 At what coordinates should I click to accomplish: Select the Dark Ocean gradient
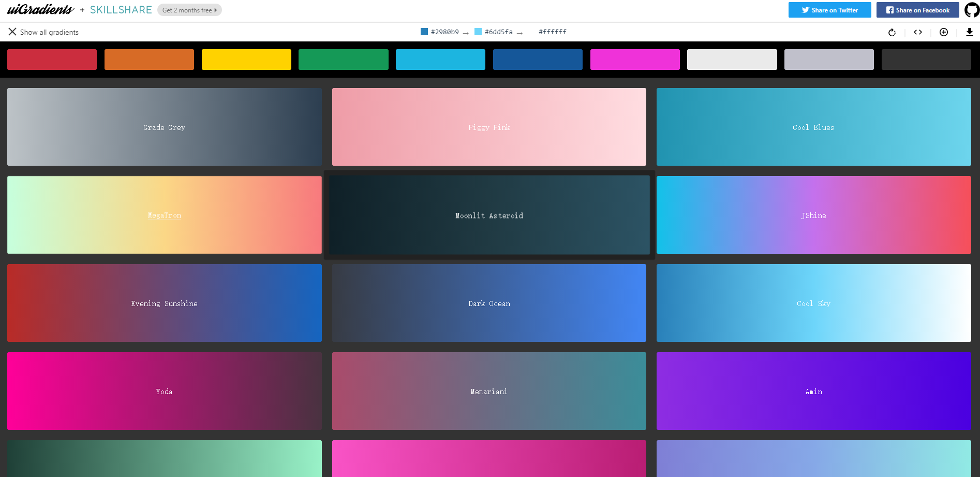click(489, 303)
